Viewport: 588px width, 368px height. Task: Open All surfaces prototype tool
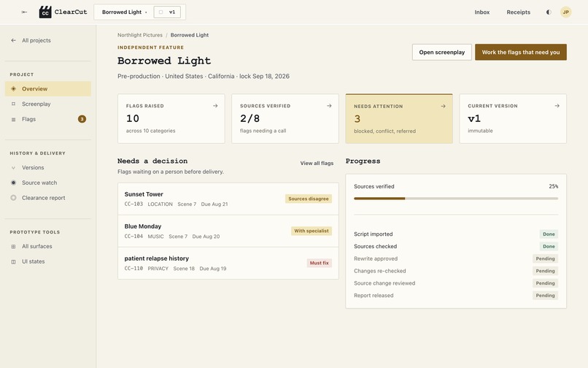(x=48, y=246)
